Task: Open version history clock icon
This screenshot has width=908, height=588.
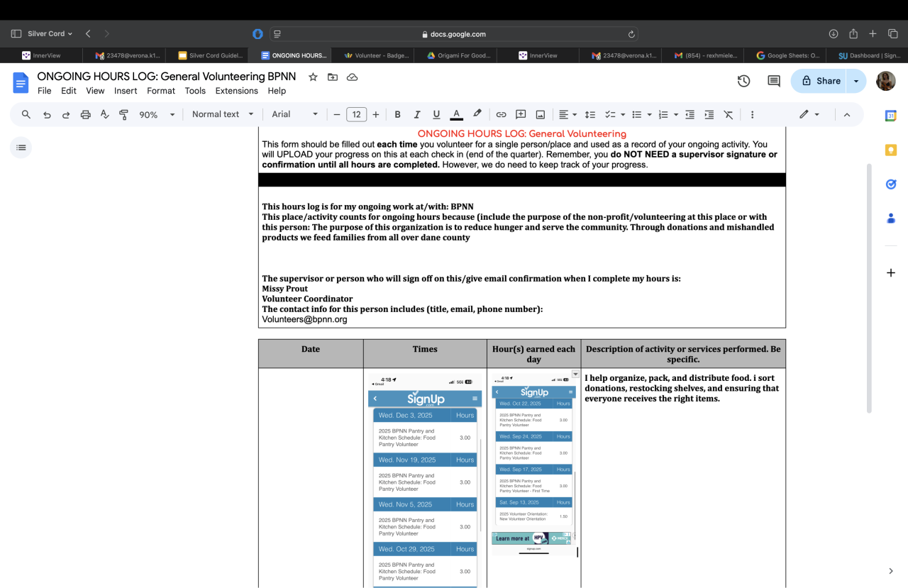Action: point(743,81)
